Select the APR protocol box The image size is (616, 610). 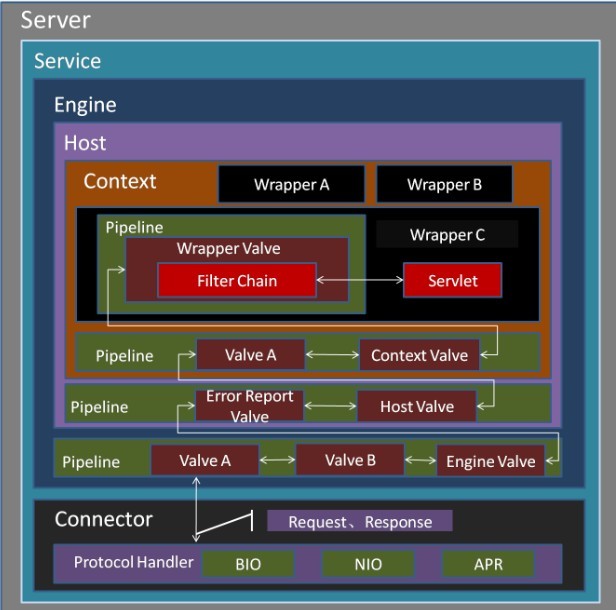(x=490, y=564)
